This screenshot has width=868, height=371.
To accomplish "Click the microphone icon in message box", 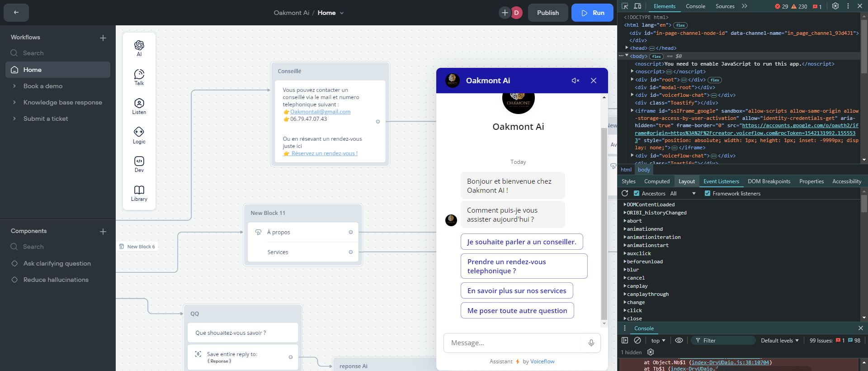I will 591,343.
